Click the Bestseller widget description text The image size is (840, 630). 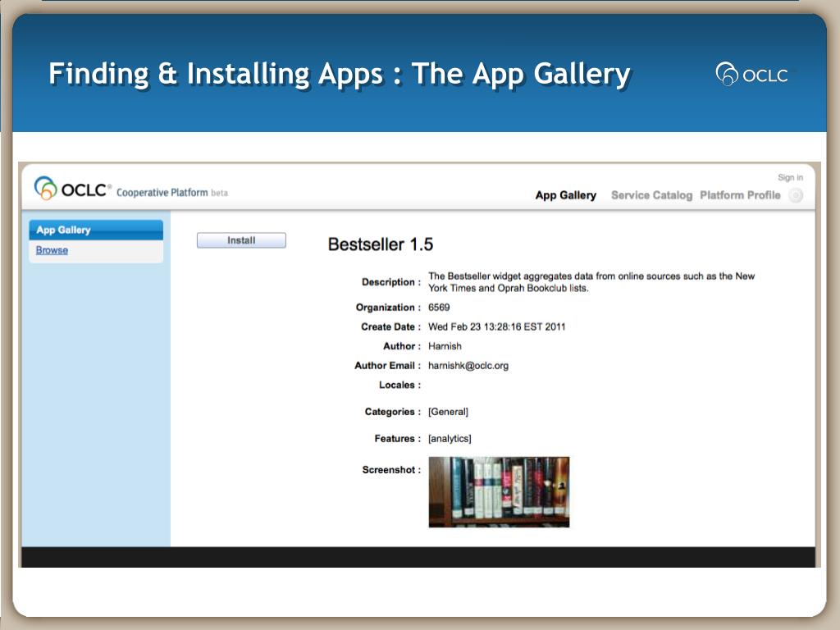[x=591, y=282]
